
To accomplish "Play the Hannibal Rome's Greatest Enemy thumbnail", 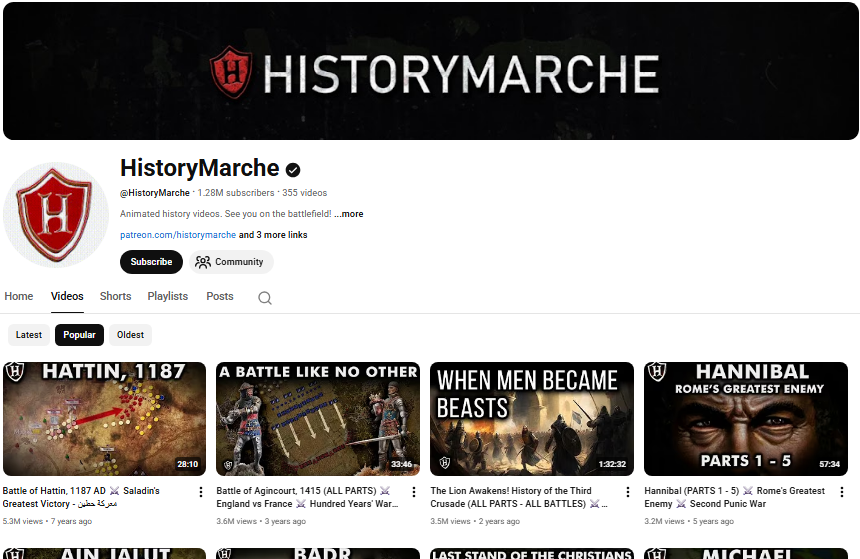I will (x=746, y=419).
